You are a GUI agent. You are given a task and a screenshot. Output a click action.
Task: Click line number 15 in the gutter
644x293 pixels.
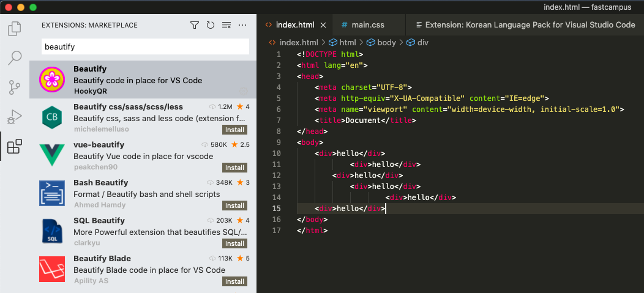tap(277, 209)
